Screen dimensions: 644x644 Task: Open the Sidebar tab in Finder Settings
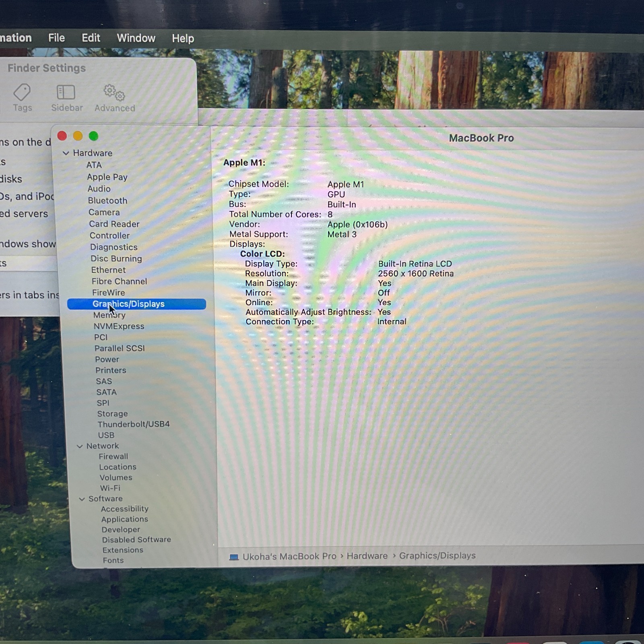(x=66, y=98)
